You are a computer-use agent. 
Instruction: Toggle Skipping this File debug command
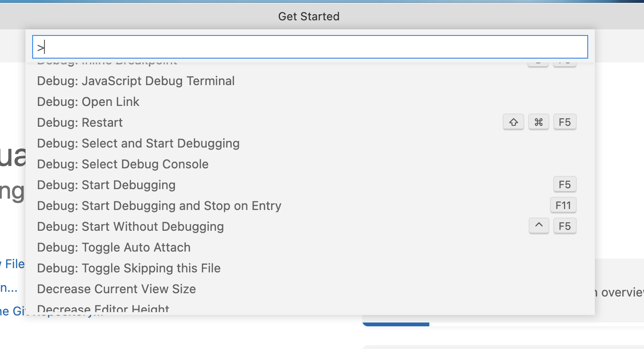(x=310, y=268)
